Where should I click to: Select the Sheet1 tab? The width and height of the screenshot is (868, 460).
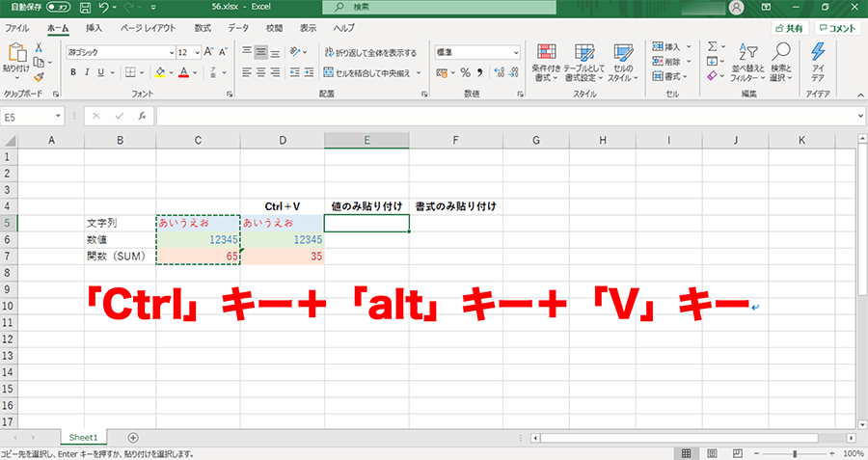[83, 437]
